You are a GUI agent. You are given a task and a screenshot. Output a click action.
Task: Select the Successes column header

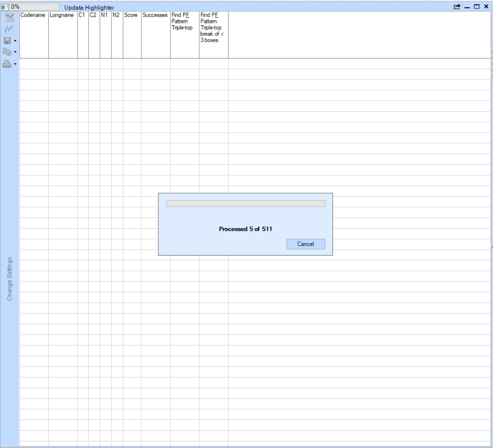tap(155, 15)
